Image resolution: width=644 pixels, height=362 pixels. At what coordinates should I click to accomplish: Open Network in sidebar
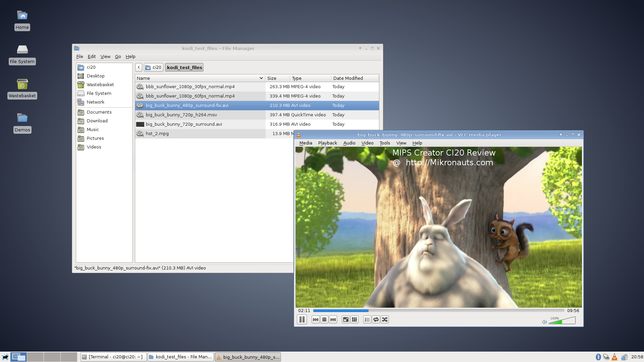click(x=104, y=102)
